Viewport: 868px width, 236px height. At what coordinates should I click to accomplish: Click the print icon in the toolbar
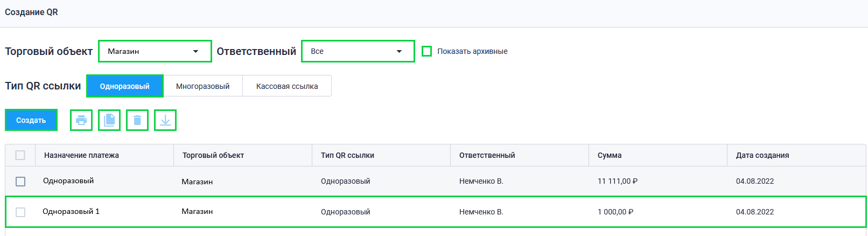(x=81, y=120)
